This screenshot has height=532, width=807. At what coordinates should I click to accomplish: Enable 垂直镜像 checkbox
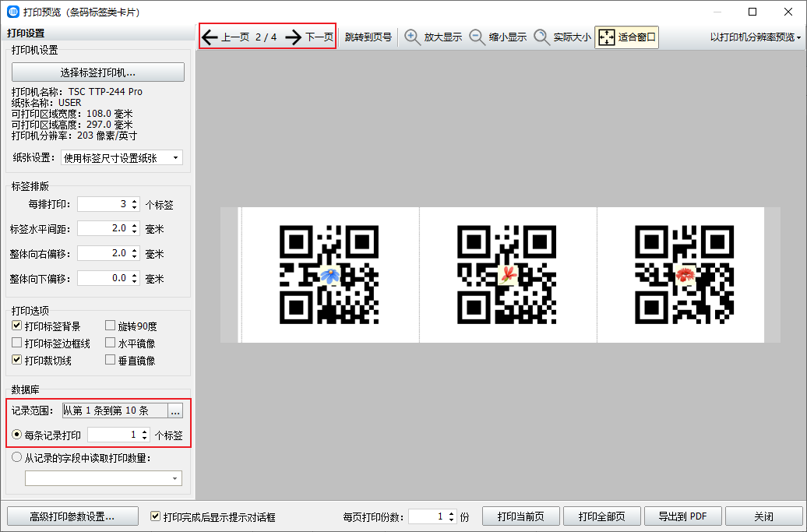[x=110, y=360]
